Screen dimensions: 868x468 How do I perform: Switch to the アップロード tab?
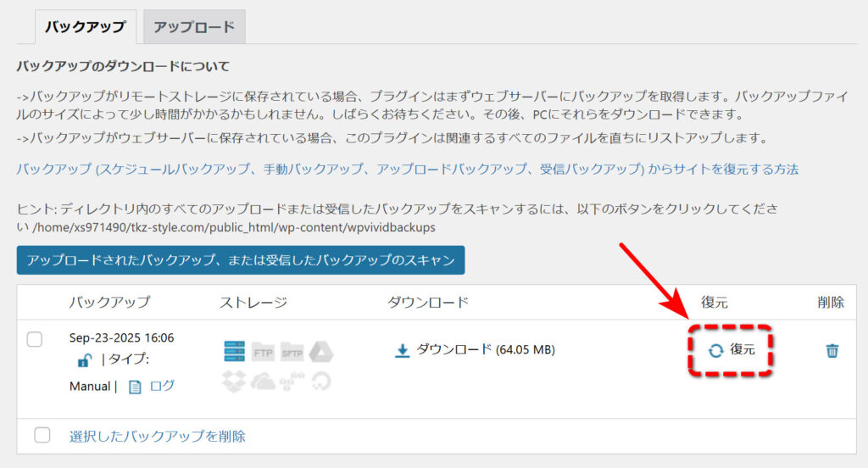coord(194,26)
